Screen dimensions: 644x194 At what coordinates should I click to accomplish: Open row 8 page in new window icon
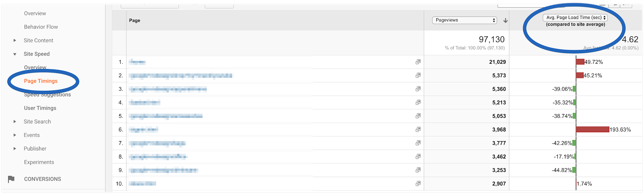pyautogui.click(x=418, y=156)
